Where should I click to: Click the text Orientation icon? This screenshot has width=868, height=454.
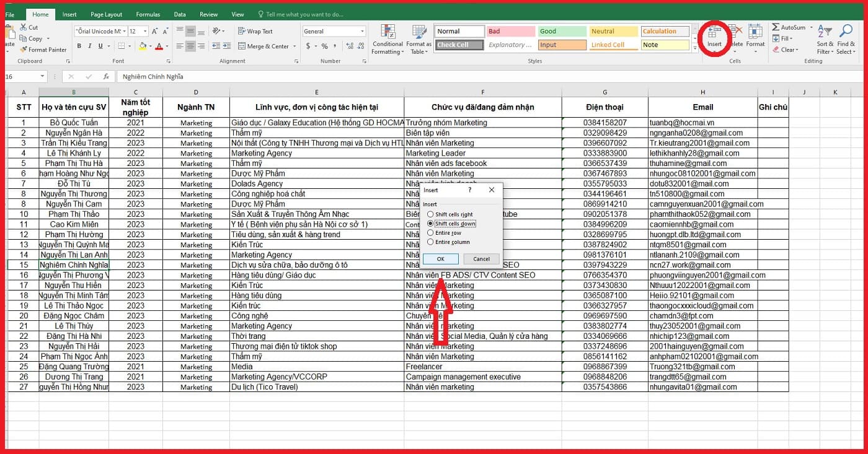pyautogui.click(x=217, y=31)
